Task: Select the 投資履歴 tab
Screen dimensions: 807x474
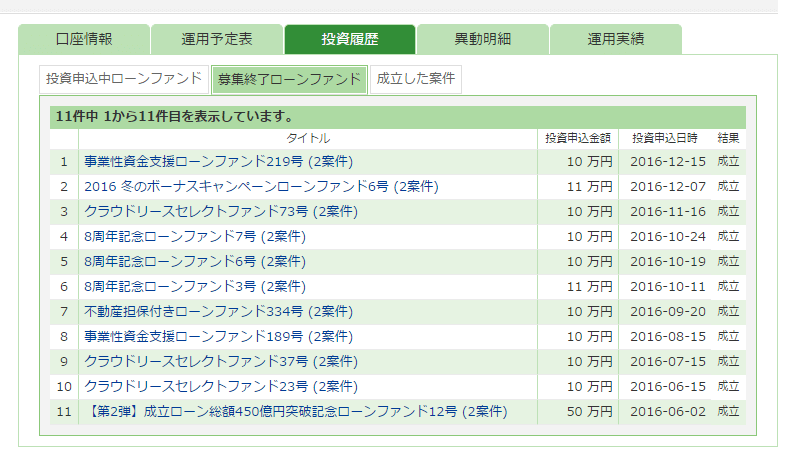Action: [x=349, y=39]
